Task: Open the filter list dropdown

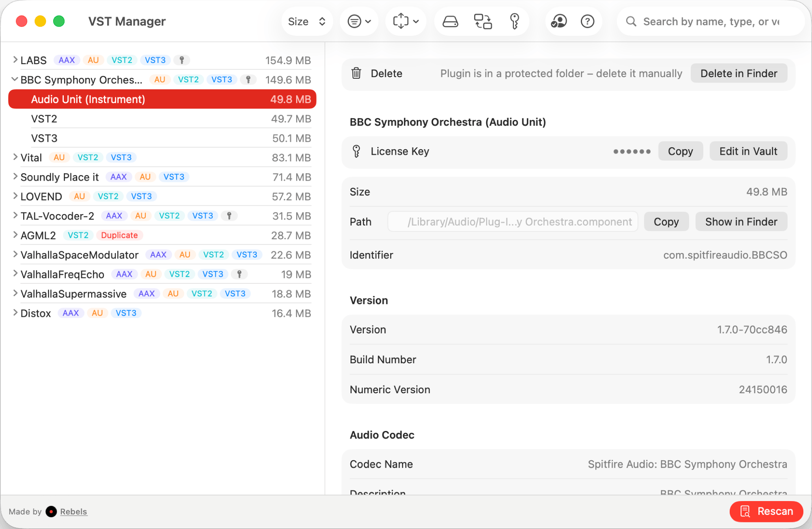Action: [x=359, y=22]
